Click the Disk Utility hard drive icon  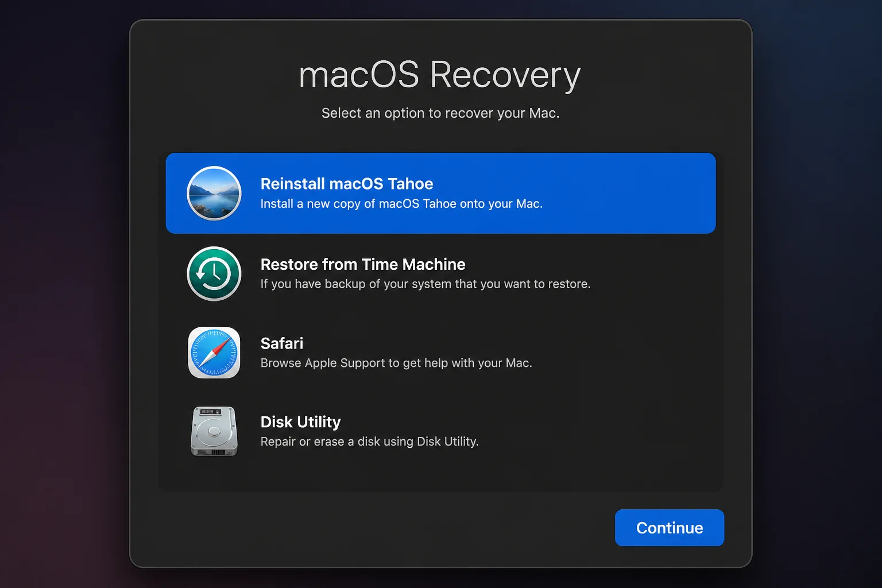point(214,431)
